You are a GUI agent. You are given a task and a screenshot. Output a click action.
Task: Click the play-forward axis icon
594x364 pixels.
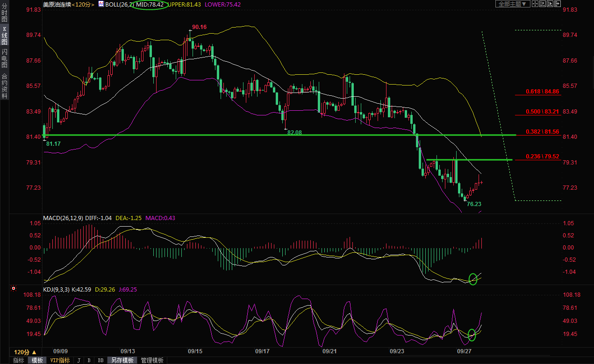[550, 4]
